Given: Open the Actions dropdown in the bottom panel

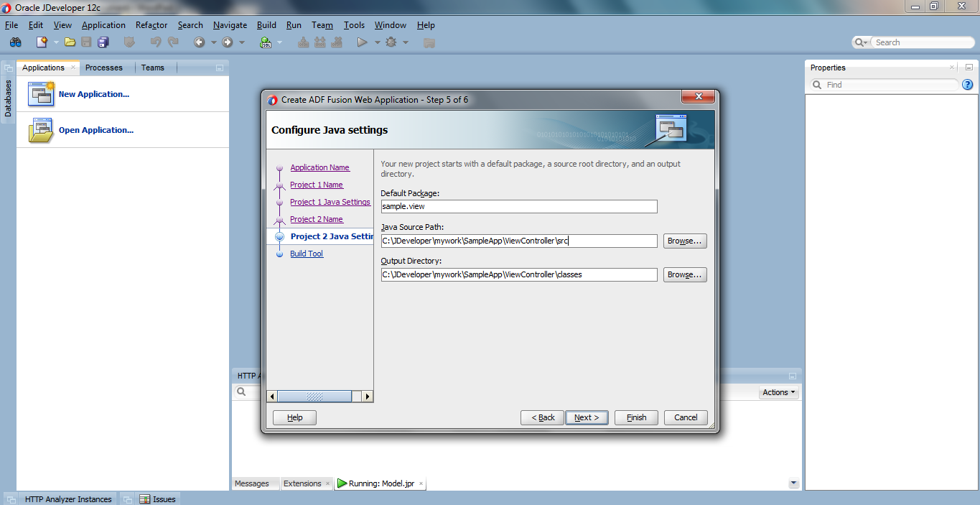Looking at the screenshot, I should pyautogui.click(x=778, y=392).
